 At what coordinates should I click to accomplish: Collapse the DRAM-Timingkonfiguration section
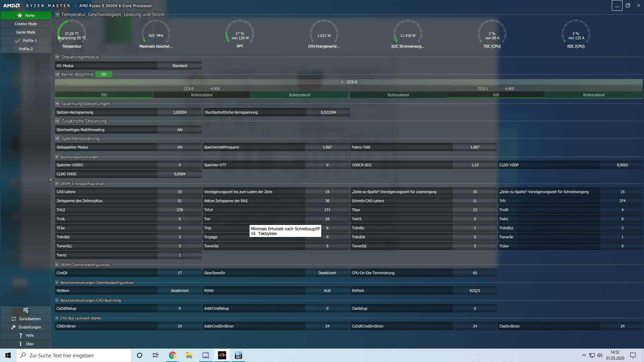57,184
